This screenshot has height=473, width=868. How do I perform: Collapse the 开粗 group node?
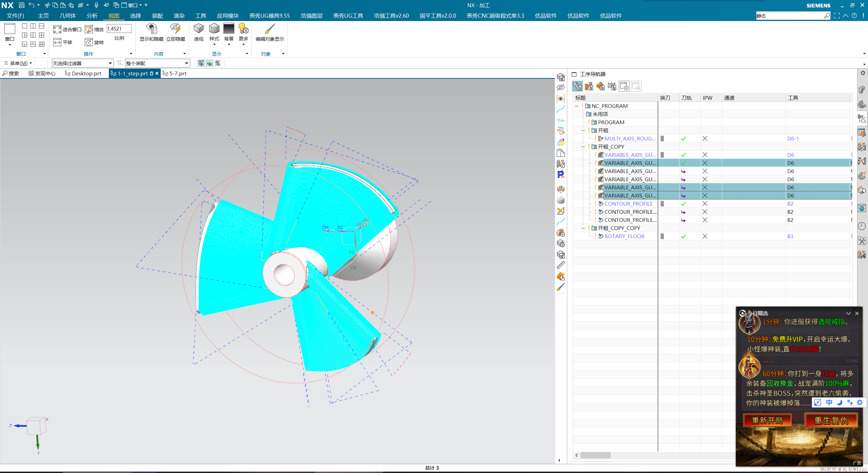pyautogui.click(x=583, y=130)
